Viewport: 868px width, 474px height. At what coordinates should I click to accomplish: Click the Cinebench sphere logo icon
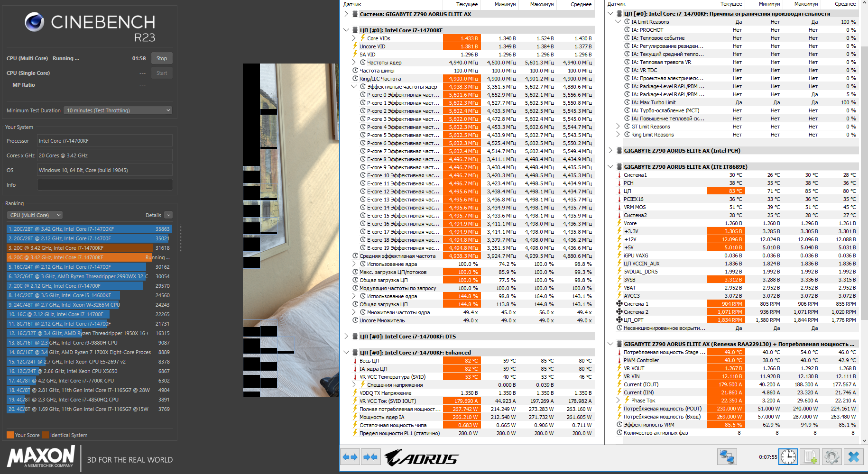click(x=34, y=22)
